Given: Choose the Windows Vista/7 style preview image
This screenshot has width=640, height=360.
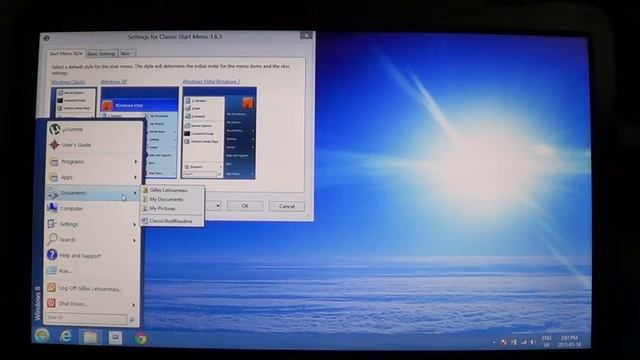Looking at the screenshot, I should [x=220, y=133].
